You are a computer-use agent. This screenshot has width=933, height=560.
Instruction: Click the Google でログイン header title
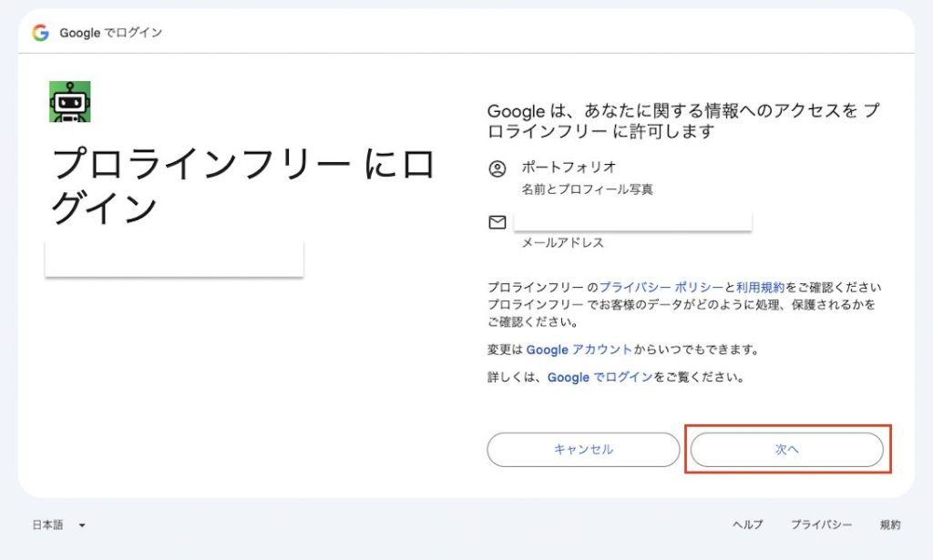click(x=110, y=33)
